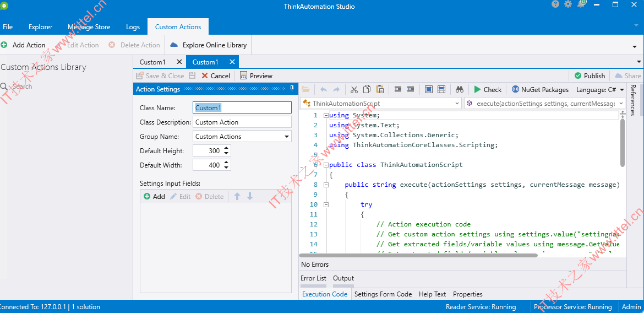644x313 pixels.
Task: Open the Group Name dropdown
Action: [286, 137]
